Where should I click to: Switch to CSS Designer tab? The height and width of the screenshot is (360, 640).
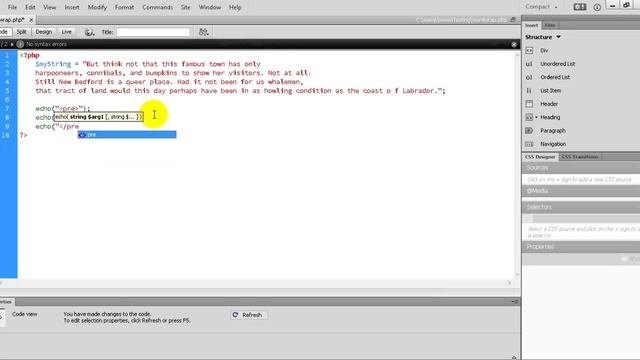540,157
